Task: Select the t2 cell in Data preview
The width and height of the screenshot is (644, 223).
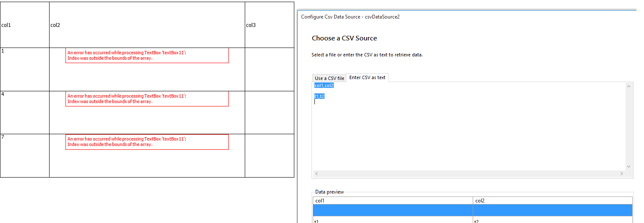Action: (552, 221)
